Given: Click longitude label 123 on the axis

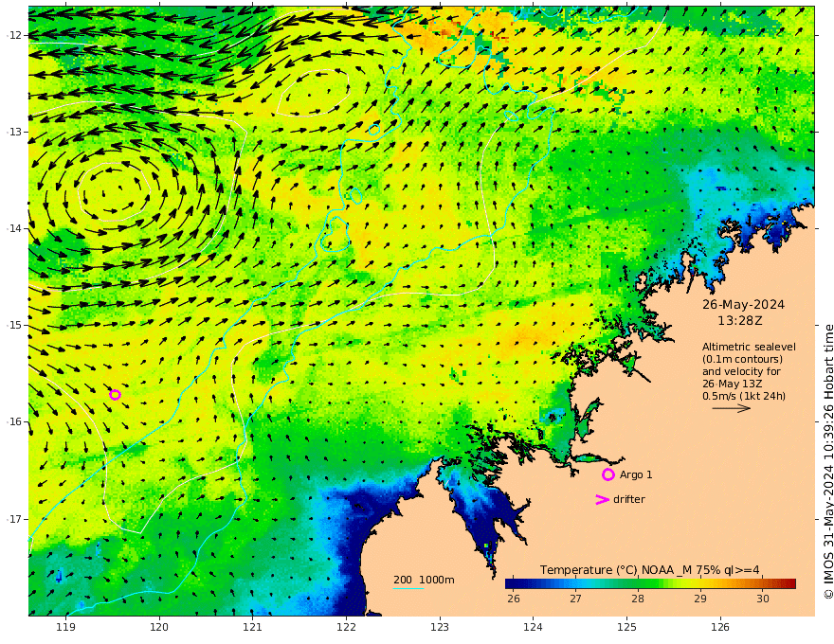Looking at the screenshot, I should click(440, 627).
